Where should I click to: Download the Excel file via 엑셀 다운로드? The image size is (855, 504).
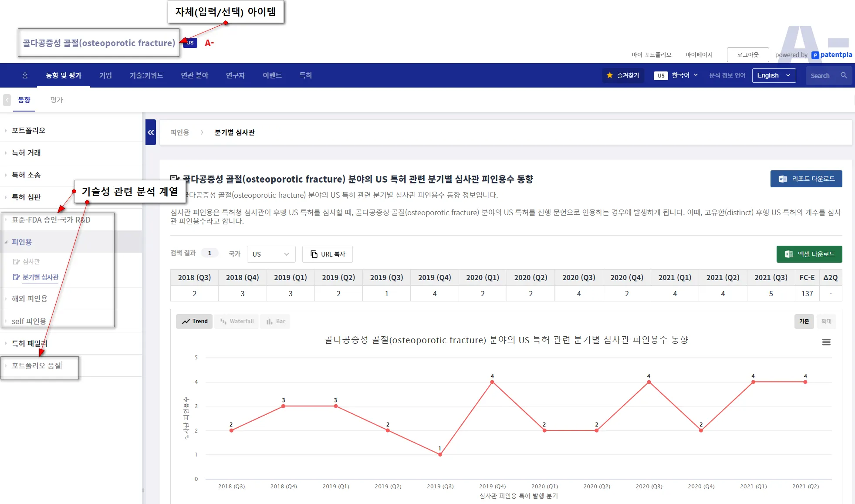pyautogui.click(x=809, y=254)
